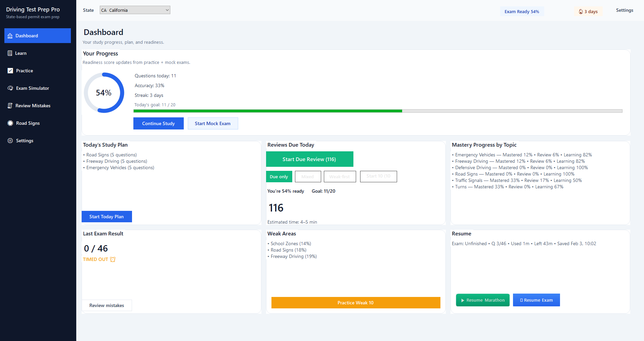This screenshot has width=644, height=341.
Task: Switch review mode to Mixed
Action: pyautogui.click(x=308, y=177)
